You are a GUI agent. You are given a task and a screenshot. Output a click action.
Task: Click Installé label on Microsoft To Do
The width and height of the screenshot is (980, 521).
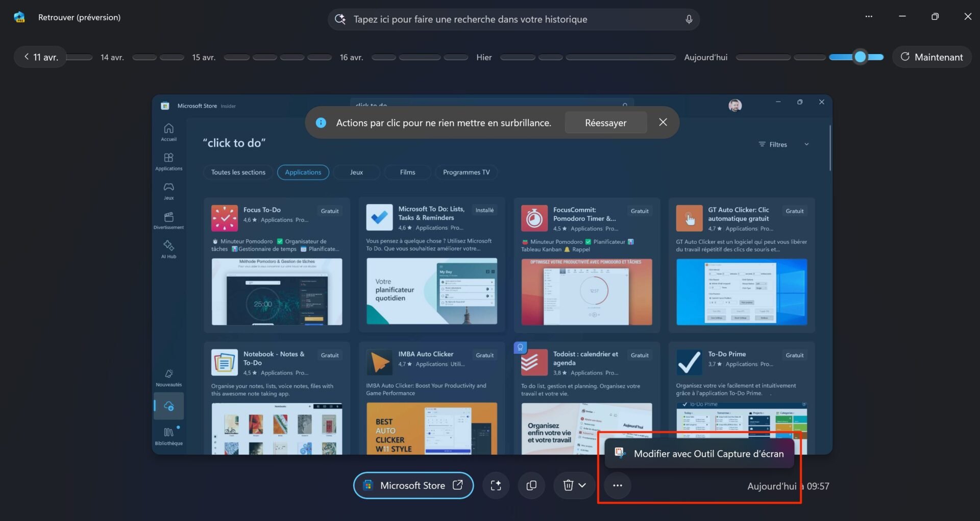point(484,210)
